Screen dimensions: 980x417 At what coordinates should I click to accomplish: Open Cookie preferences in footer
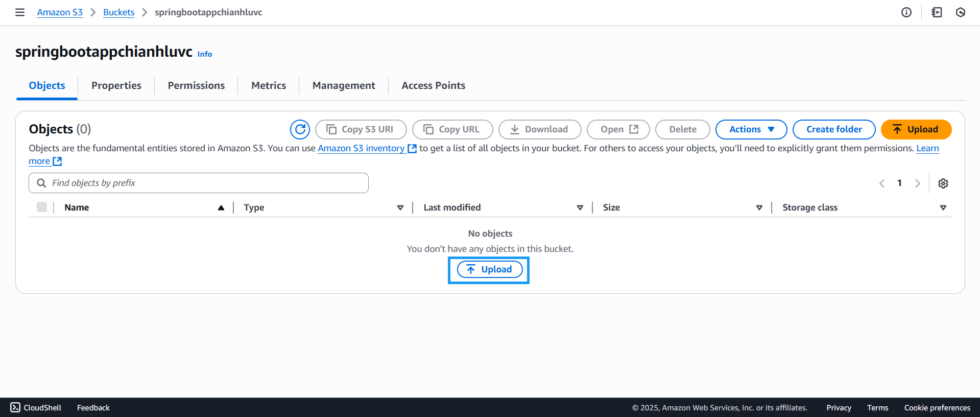pos(937,407)
